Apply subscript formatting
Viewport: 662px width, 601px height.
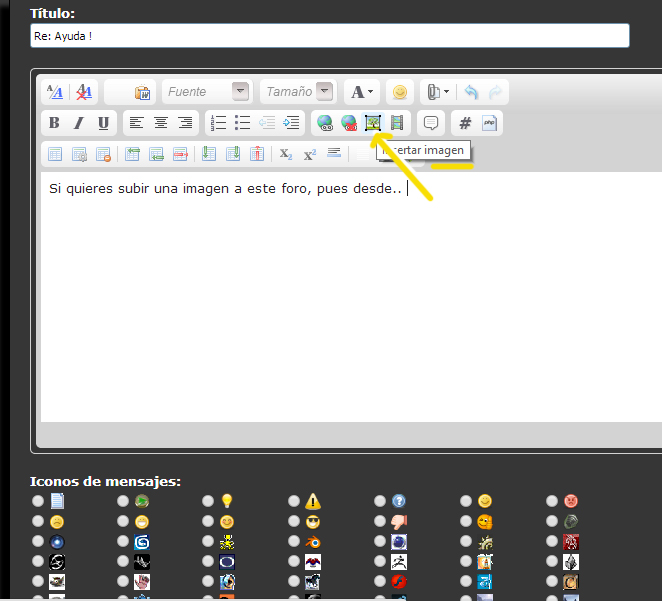pyautogui.click(x=286, y=154)
